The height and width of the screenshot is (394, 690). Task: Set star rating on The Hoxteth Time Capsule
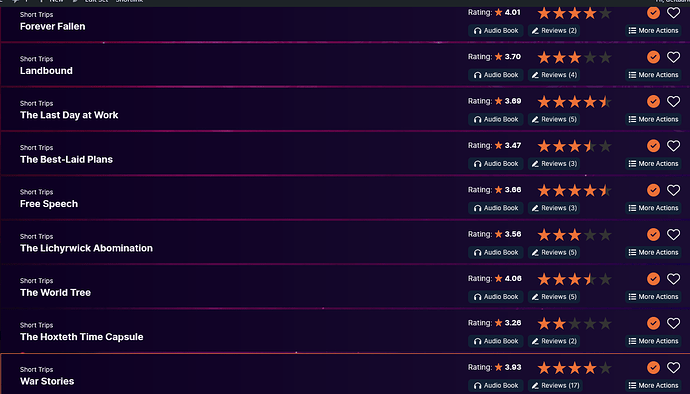tap(574, 324)
